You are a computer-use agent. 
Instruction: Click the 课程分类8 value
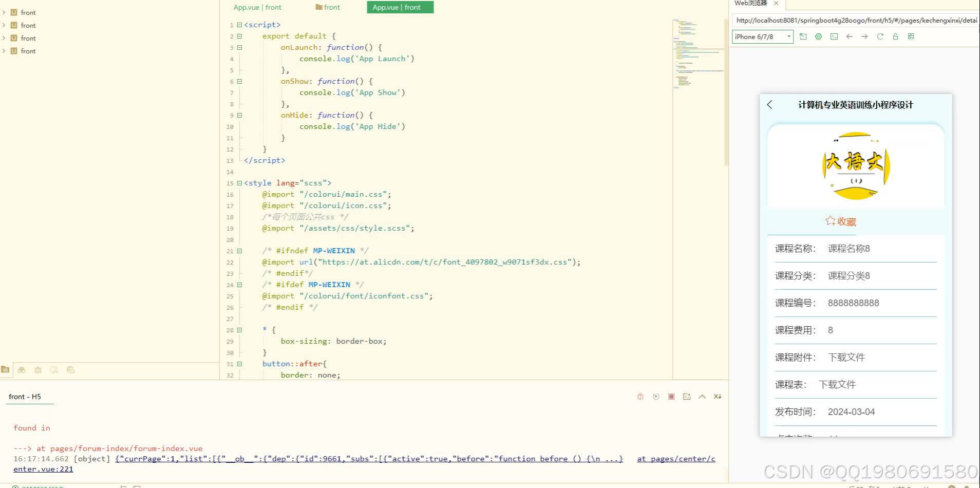click(x=849, y=275)
